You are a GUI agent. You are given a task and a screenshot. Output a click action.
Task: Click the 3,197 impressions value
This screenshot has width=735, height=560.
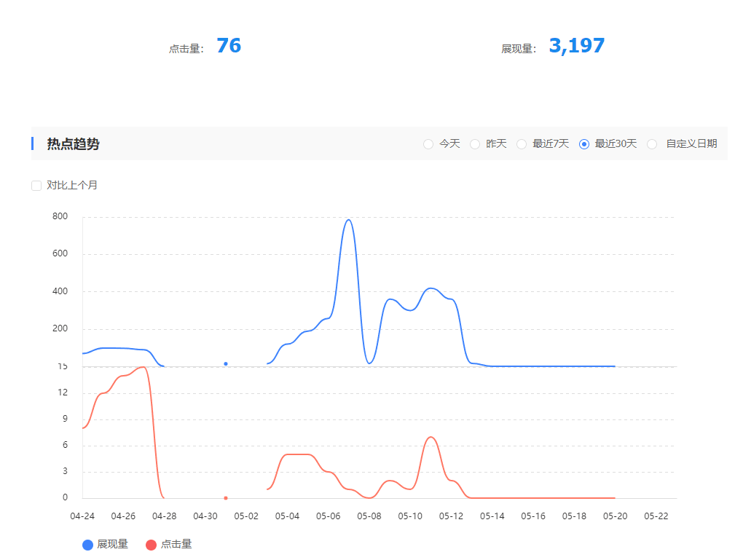click(x=576, y=46)
